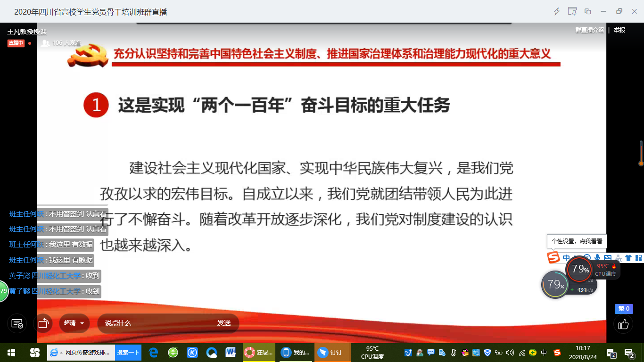Viewport: 644px width, 362px height.
Task: Click the 举报 report link
Action: tap(619, 30)
